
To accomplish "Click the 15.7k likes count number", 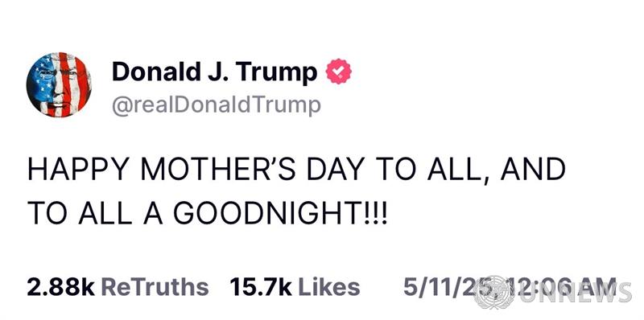I will tap(260, 287).
